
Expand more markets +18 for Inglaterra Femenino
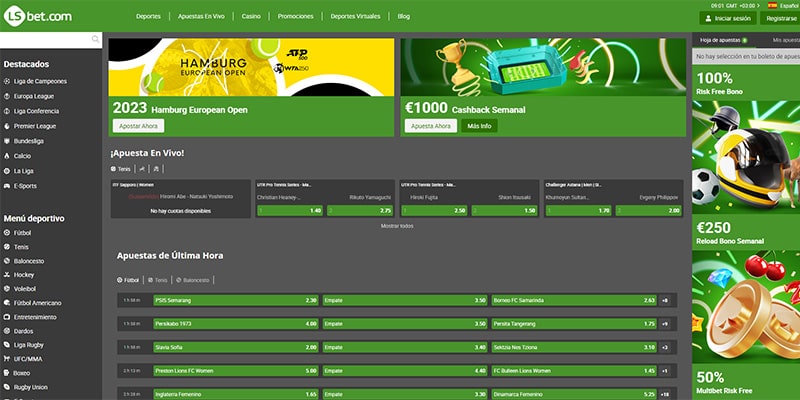(665, 394)
